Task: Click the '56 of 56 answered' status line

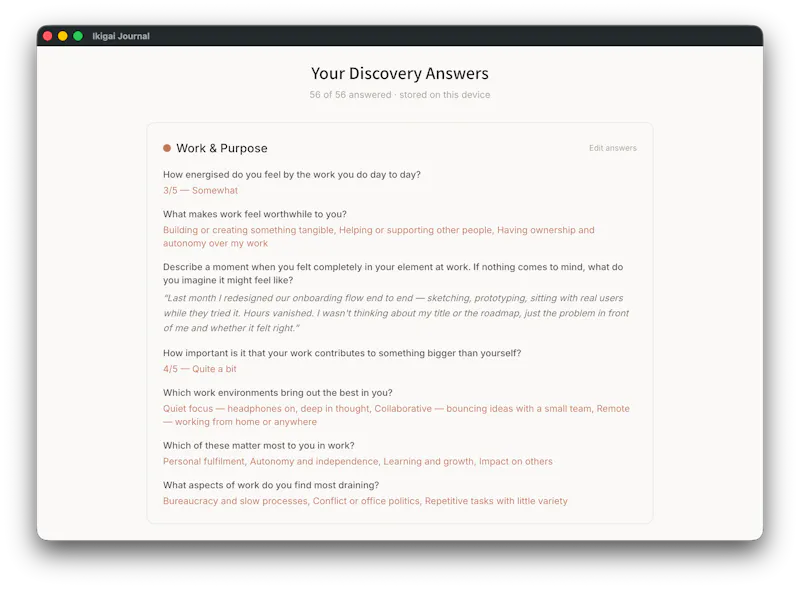Action: click(399, 95)
